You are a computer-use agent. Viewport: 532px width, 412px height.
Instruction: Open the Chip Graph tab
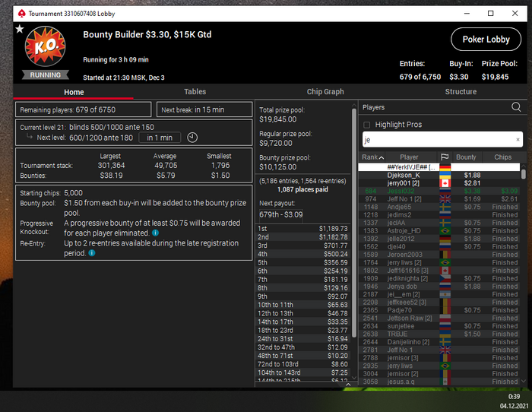pyautogui.click(x=325, y=92)
